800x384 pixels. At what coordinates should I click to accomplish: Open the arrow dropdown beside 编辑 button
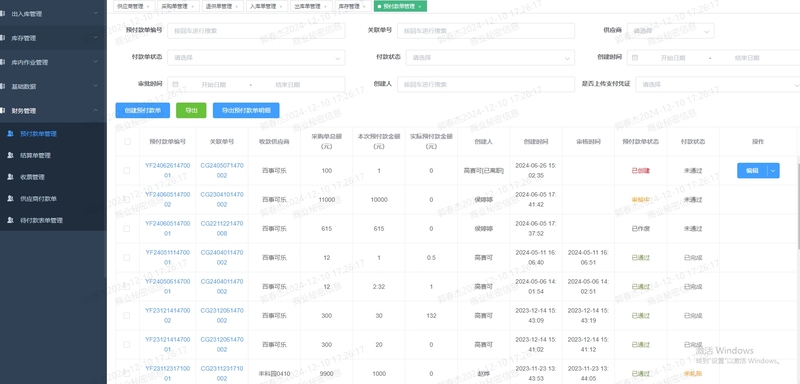[773, 171]
